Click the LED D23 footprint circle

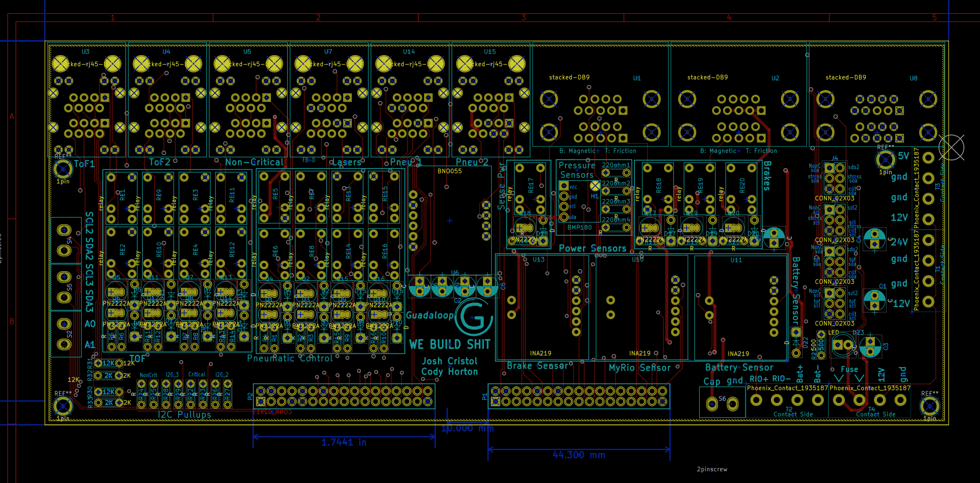(x=843, y=345)
